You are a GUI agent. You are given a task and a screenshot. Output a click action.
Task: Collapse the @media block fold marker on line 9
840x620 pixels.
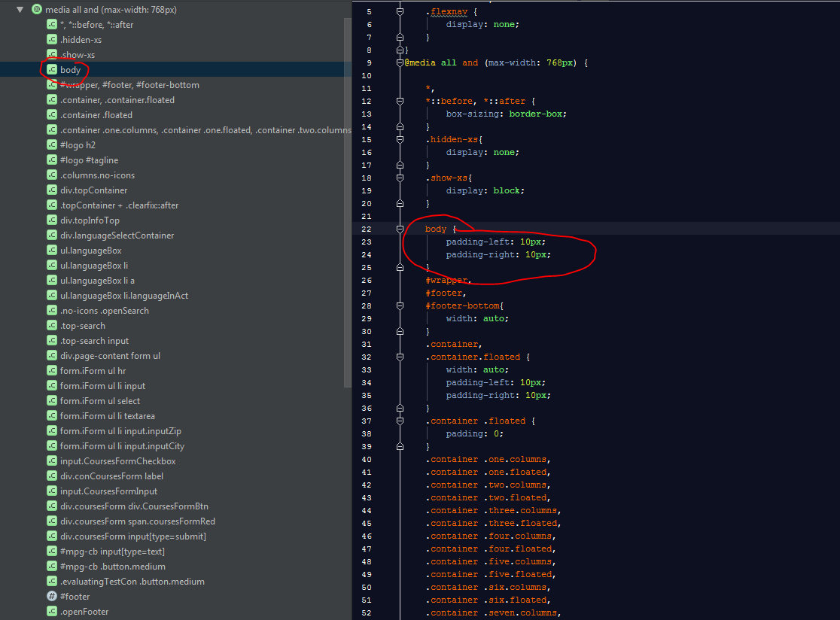pyautogui.click(x=400, y=62)
